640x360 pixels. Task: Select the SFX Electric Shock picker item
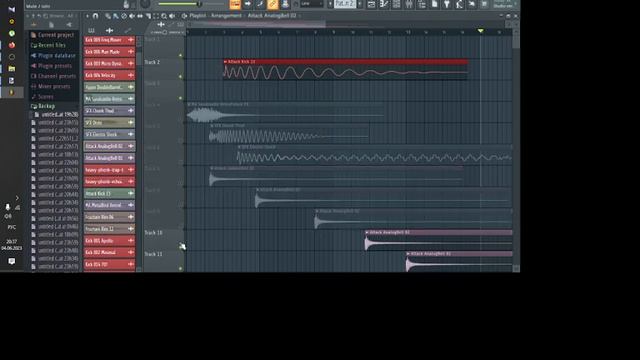pyautogui.click(x=109, y=134)
